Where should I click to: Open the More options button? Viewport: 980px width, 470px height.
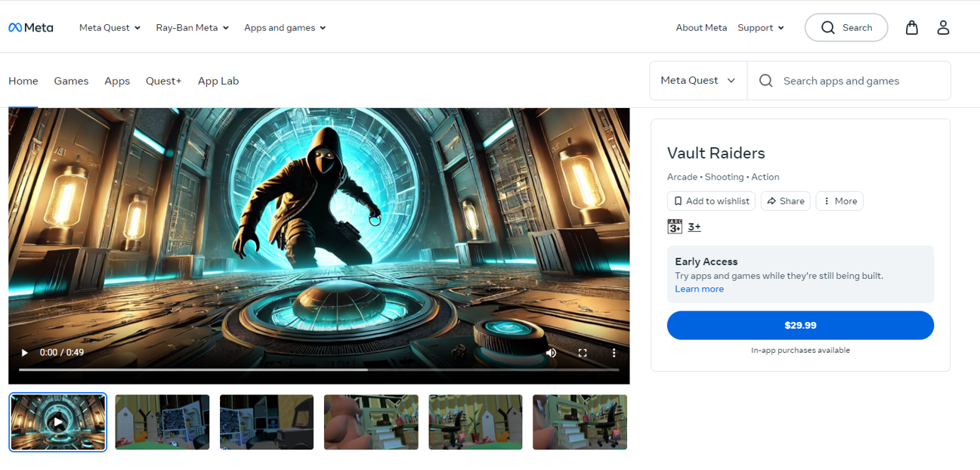(x=839, y=201)
